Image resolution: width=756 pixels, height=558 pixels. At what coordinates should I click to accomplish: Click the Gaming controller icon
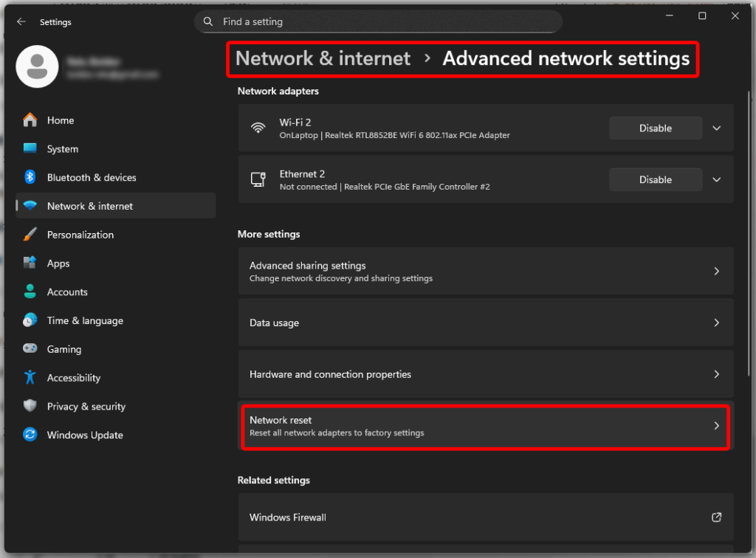[x=30, y=348]
